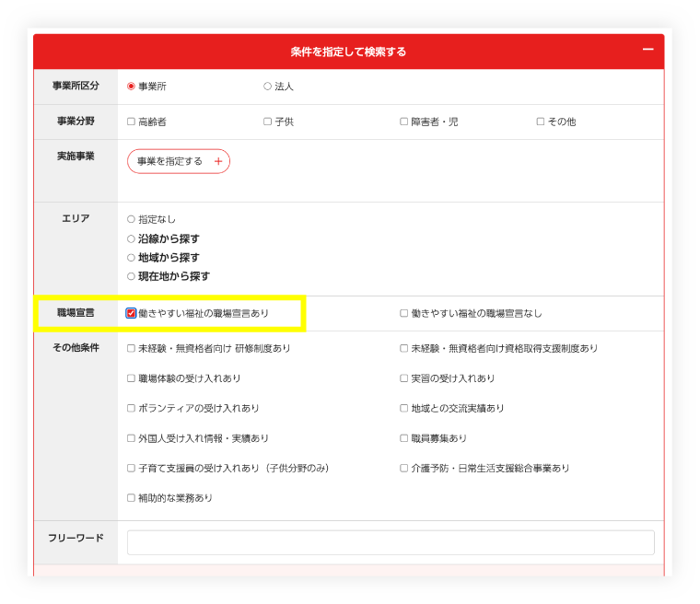This screenshot has width=700, height=604.
Task: Enable 補助的な業務あり checkbox
Action: click(131, 498)
